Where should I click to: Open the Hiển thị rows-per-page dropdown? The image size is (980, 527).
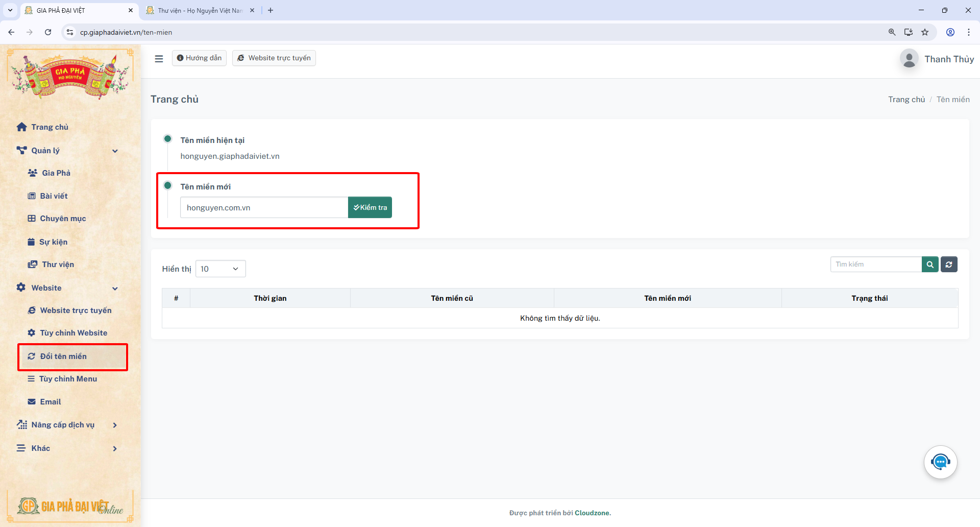[220, 269]
